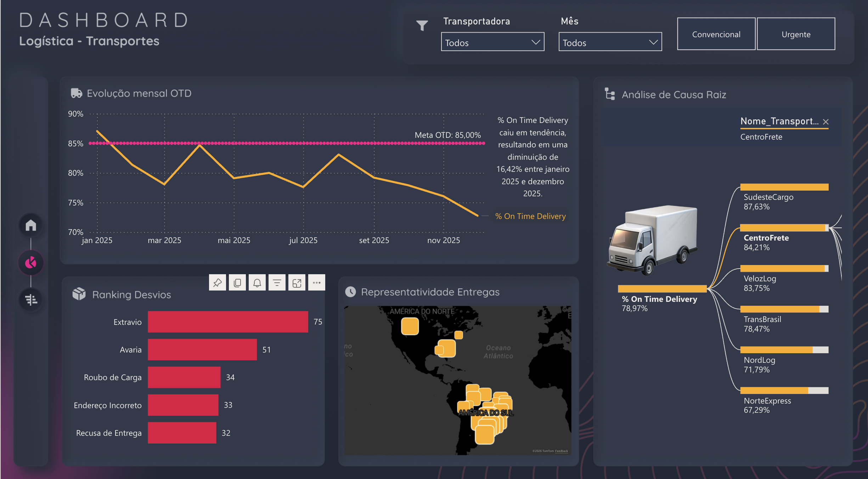Click the nov 2025 axis label
868x479 pixels.
pyautogui.click(x=444, y=240)
